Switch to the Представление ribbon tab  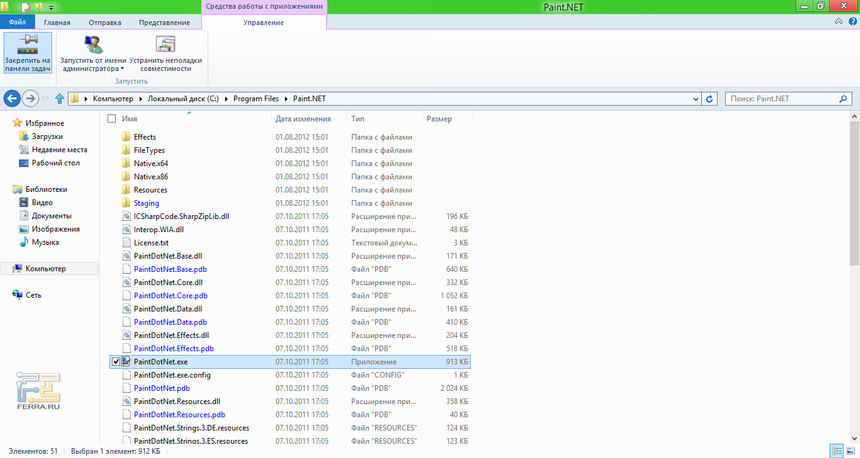tap(165, 22)
